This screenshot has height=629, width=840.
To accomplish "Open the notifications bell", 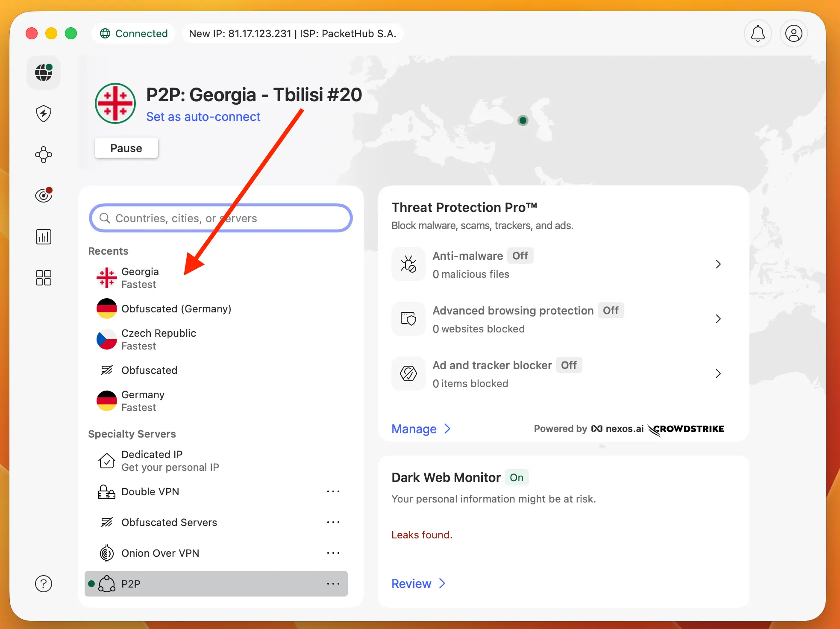I will tap(758, 33).
